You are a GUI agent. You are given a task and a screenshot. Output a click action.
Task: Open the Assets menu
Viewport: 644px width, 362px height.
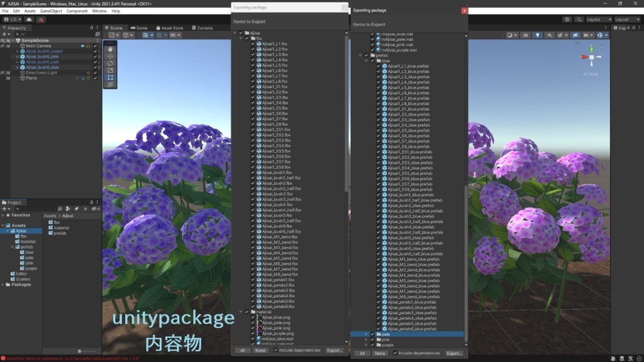click(30, 11)
